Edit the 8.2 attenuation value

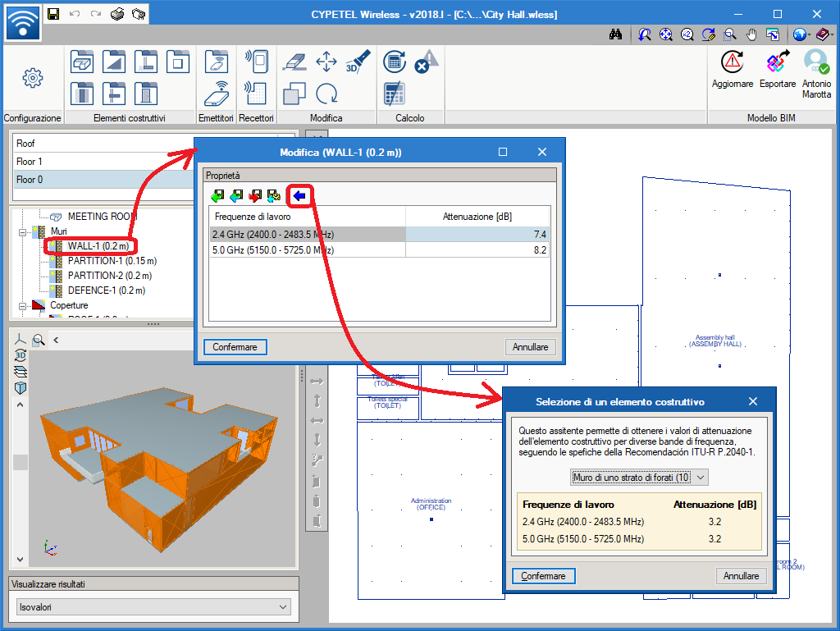pos(477,250)
